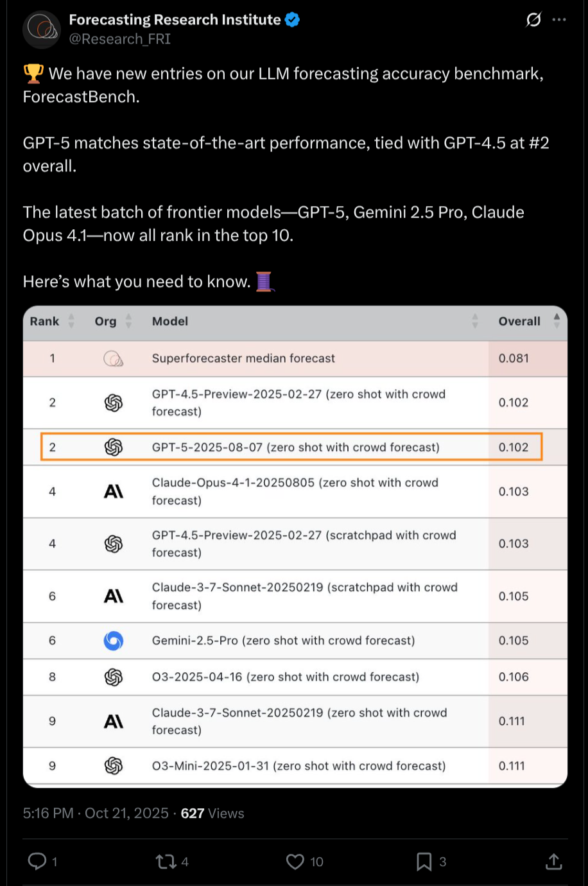
Task: Open the @Research_FRI handle link
Action: (x=120, y=39)
